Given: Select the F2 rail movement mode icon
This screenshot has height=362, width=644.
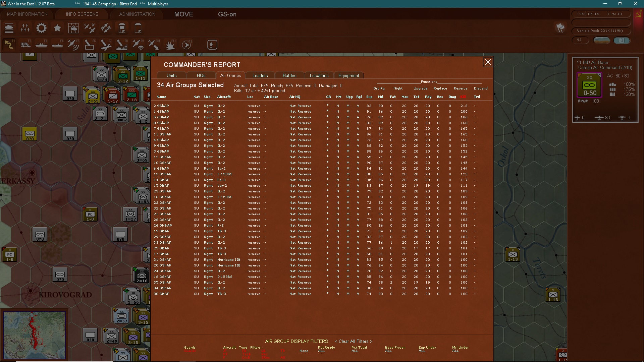Looking at the screenshot, I should [x=25, y=45].
